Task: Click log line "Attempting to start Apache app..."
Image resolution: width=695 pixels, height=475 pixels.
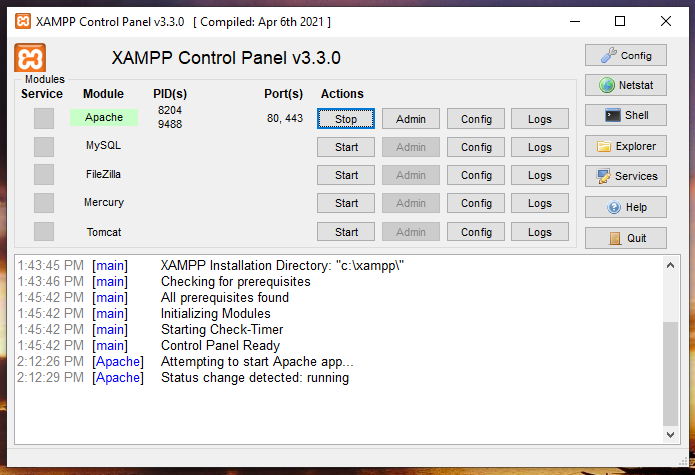Action: point(257,362)
